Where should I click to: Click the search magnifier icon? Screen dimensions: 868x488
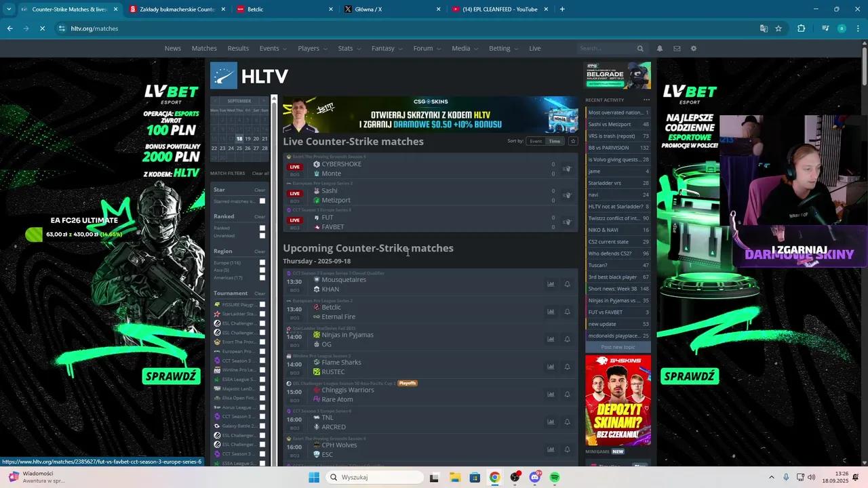pyautogui.click(x=640, y=49)
